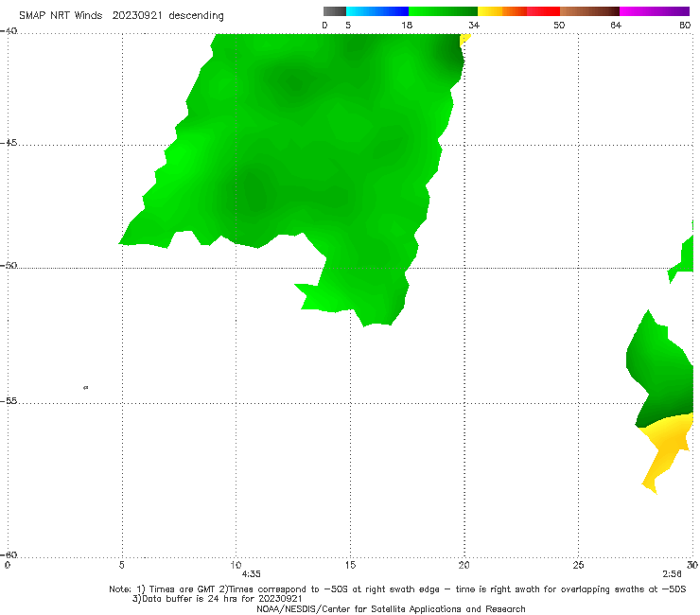700x615 pixels.
Task: Click the longitude axis label '25'
Action: [x=579, y=565]
